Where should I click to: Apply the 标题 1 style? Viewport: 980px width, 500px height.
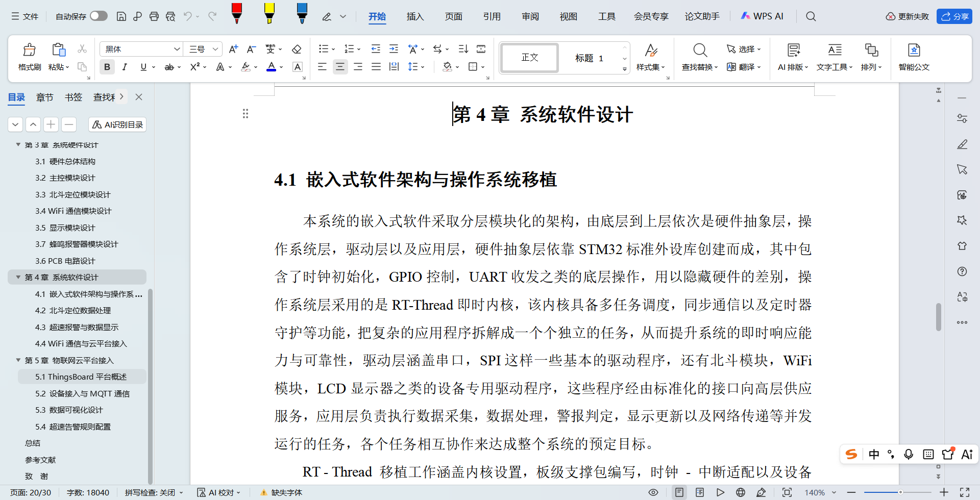click(589, 58)
